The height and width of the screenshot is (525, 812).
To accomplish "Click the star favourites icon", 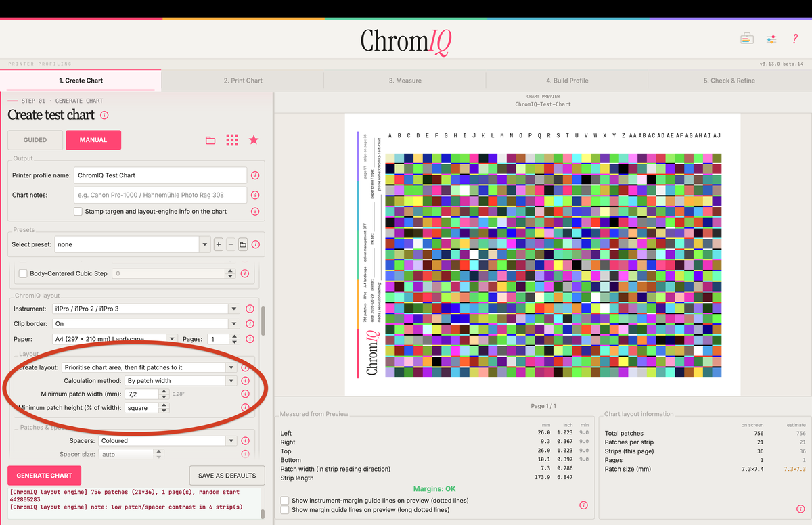I will [254, 140].
